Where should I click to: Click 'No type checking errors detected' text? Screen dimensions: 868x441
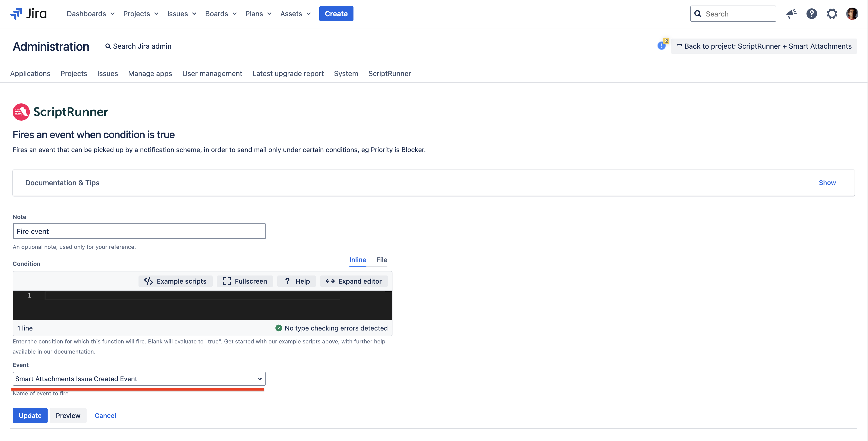click(x=336, y=328)
